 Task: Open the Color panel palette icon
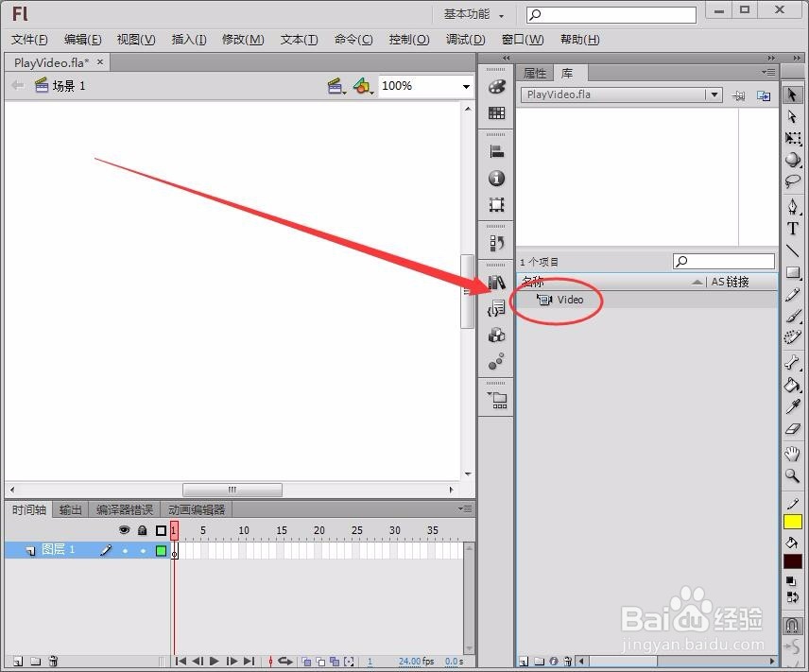click(x=496, y=87)
